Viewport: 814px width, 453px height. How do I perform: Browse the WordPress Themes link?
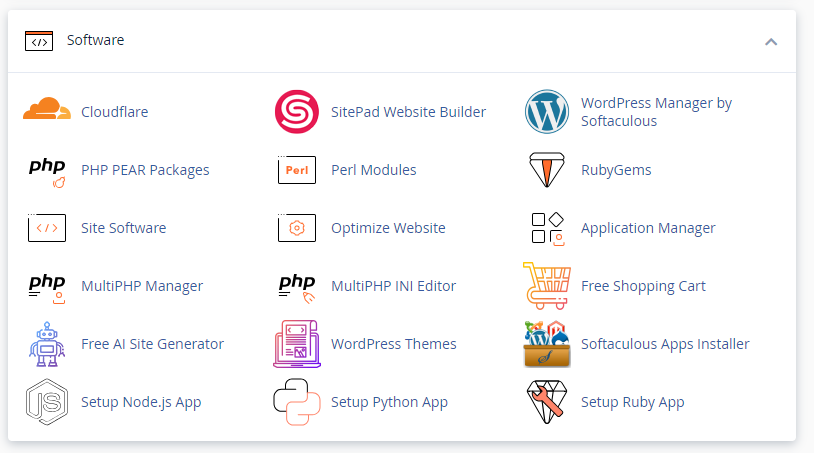pos(394,344)
